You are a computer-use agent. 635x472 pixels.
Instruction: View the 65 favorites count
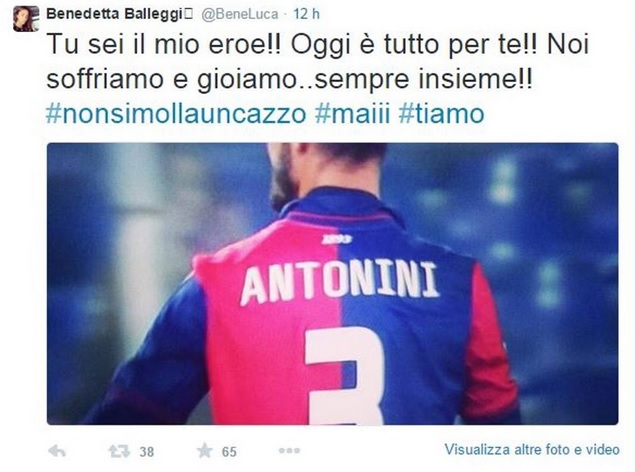pyautogui.click(x=229, y=452)
